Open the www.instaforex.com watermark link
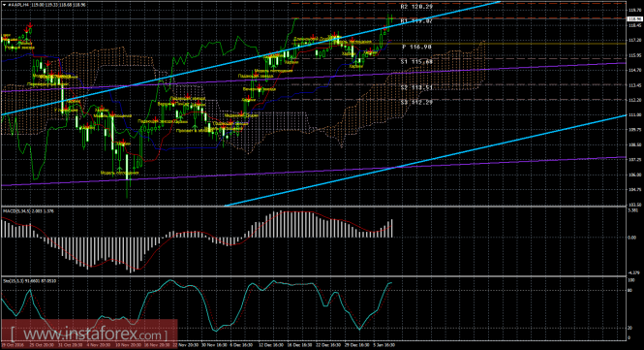Viewport: 644px width, 350px height. coord(89,333)
